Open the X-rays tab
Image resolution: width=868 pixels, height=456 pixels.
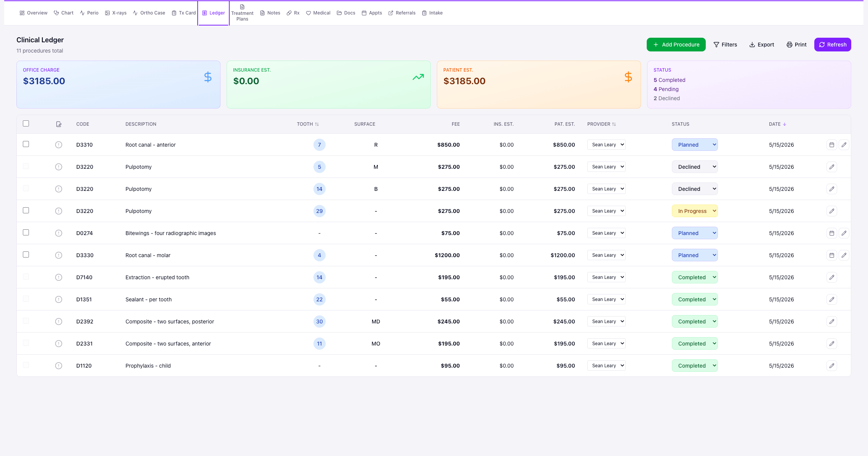point(116,13)
